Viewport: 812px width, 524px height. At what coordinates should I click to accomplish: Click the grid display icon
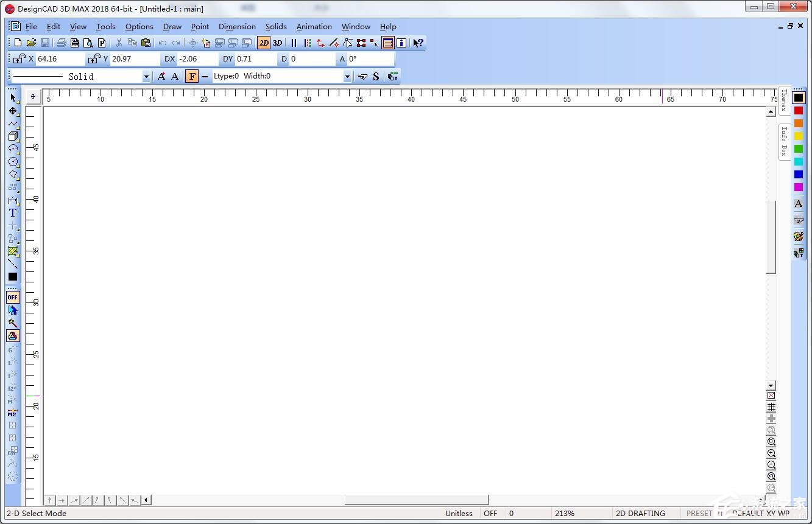click(x=771, y=407)
